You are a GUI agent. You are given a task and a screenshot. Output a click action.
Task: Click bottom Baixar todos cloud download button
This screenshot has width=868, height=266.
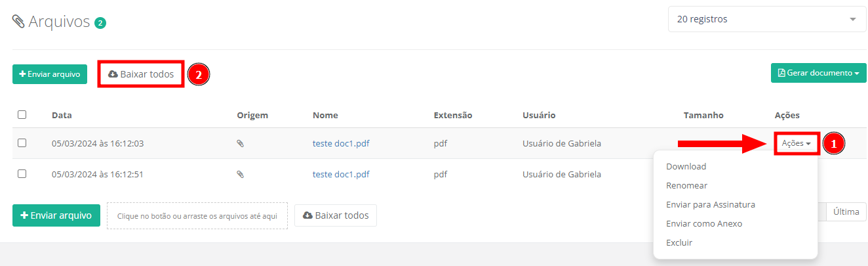coord(336,215)
